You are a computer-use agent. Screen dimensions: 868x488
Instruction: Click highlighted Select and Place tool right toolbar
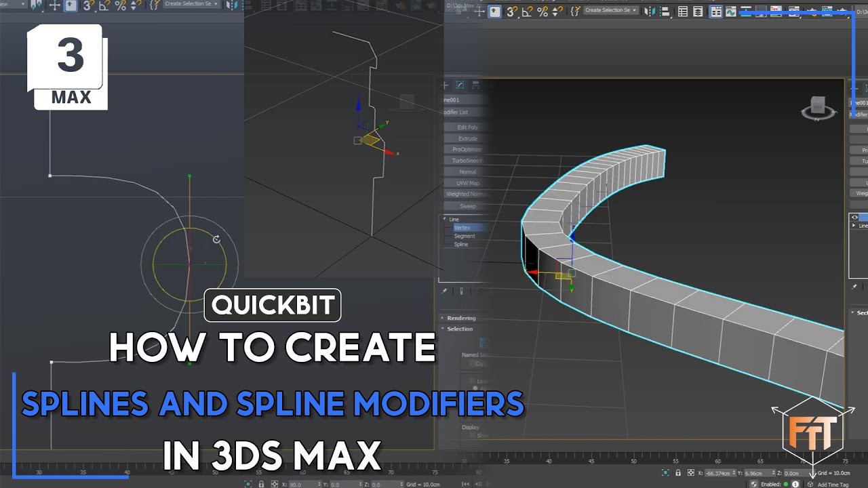[494, 11]
